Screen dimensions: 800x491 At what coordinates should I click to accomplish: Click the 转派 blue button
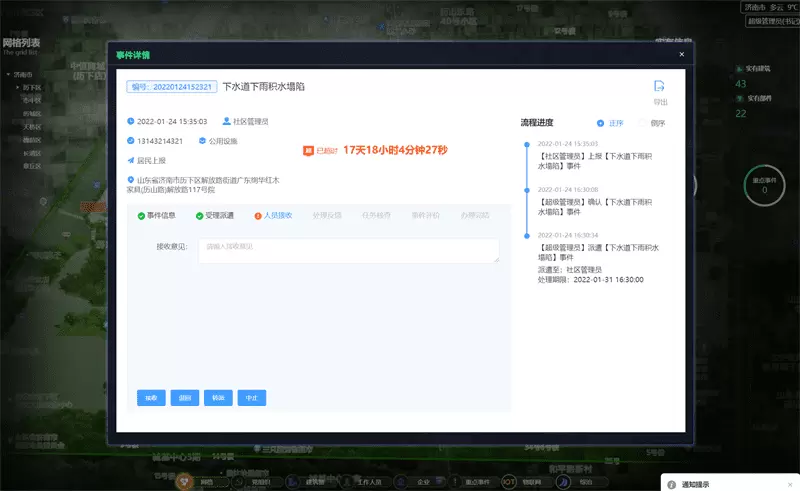(218, 398)
